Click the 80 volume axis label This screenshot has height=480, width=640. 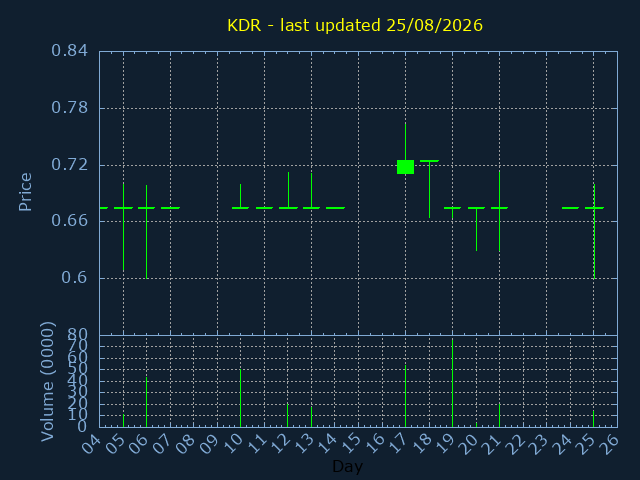pyautogui.click(x=78, y=336)
